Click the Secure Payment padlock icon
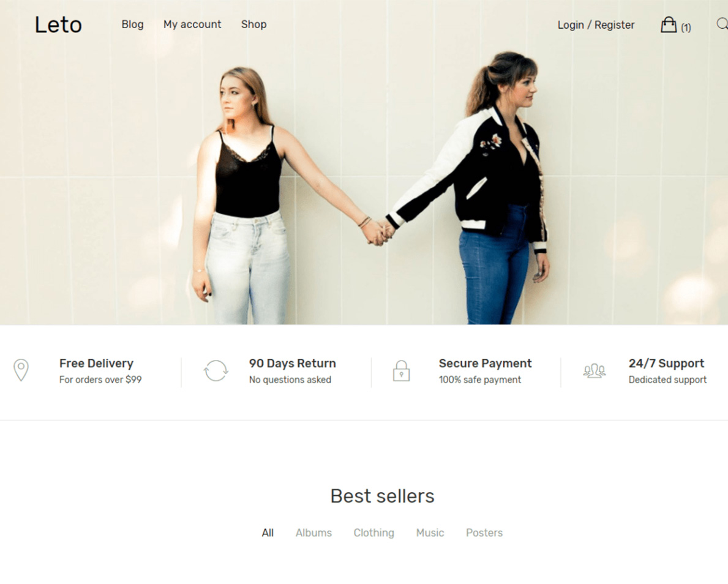728x584 pixels. (401, 371)
